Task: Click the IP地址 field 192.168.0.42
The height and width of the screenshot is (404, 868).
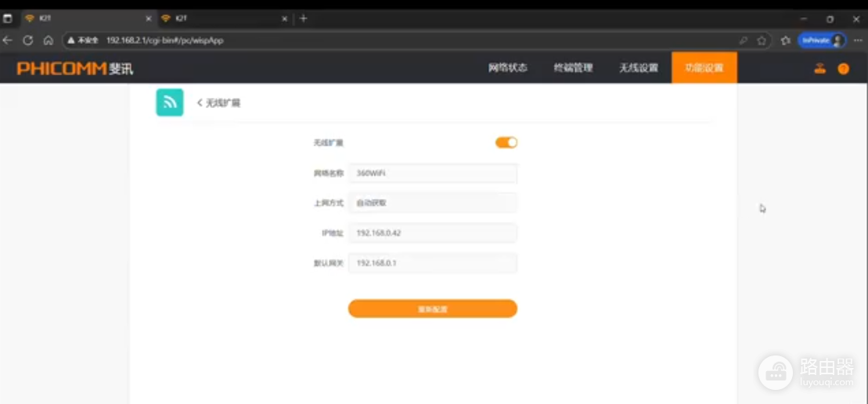Action: 432,233
